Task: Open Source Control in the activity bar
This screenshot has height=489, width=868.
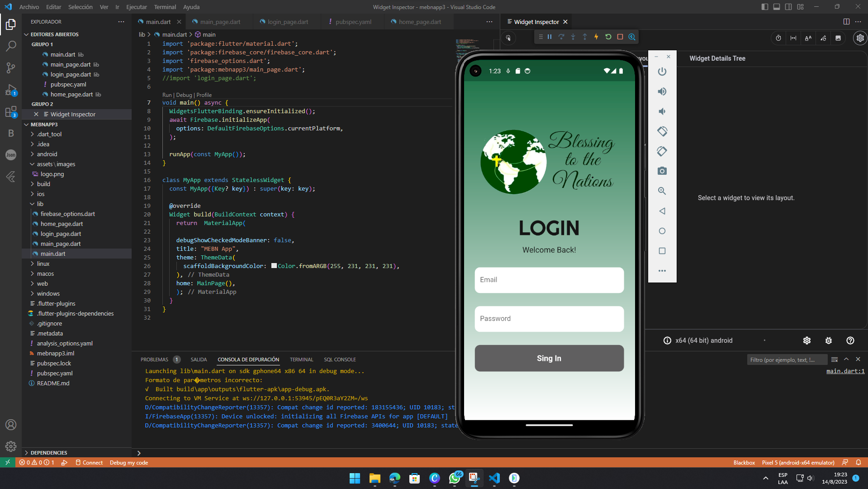Action: [x=11, y=68]
